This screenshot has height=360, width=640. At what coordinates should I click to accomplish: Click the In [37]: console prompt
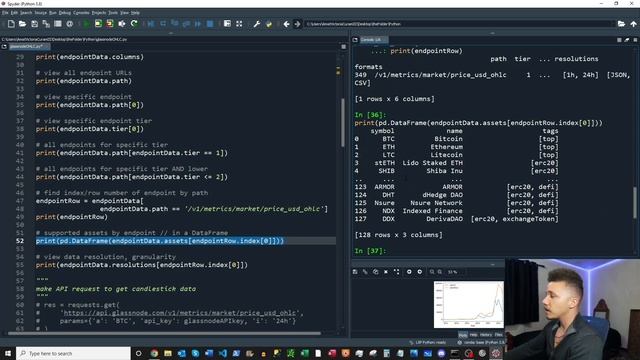[370, 251]
